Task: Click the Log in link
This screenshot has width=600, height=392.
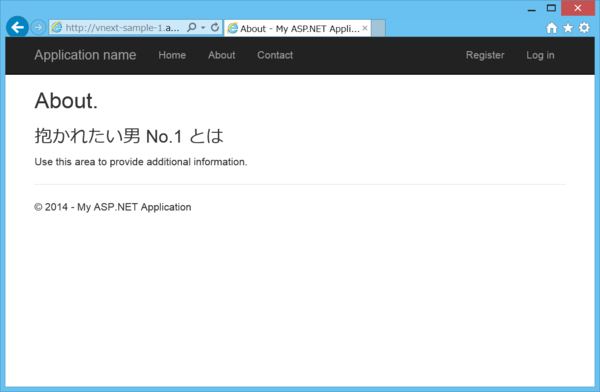Action: point(540,55)
